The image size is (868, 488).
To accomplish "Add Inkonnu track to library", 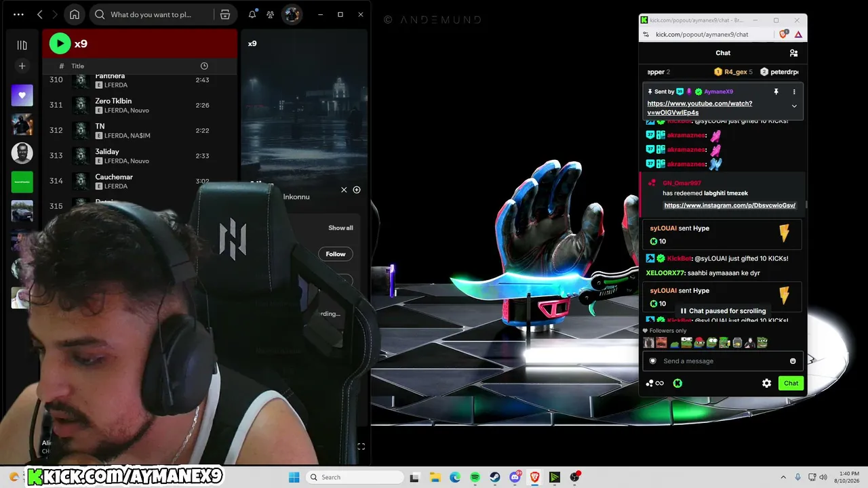I will (x=357, y=190).
